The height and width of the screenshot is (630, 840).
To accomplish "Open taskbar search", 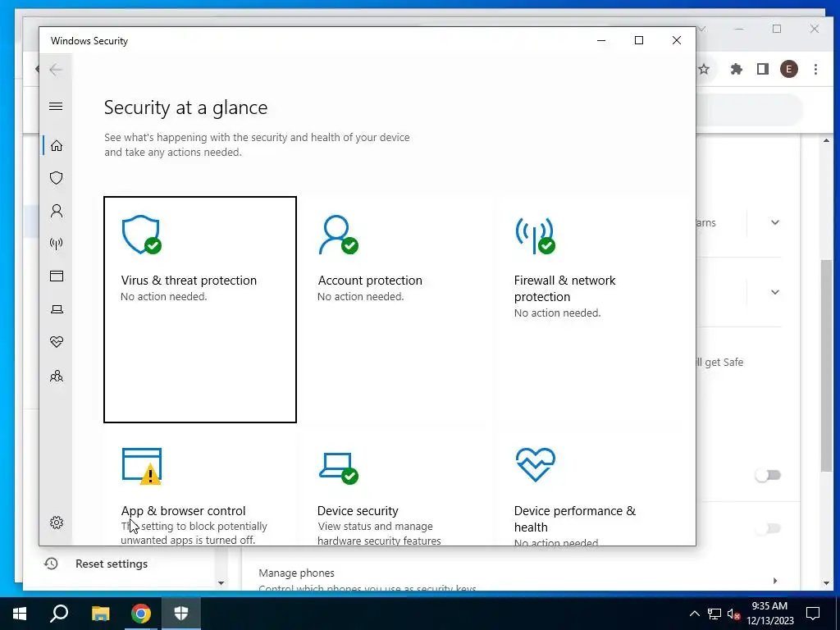I will [x=59, y=614].
